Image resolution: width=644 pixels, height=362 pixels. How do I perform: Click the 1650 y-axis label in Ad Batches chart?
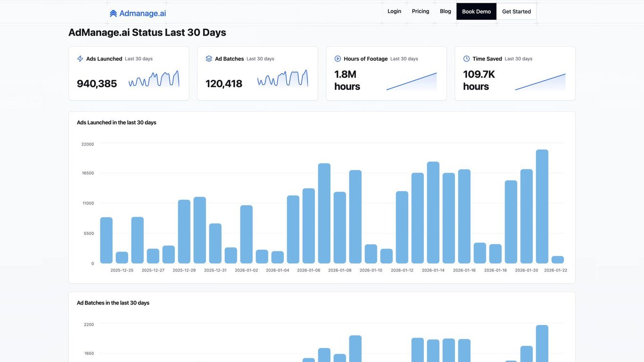89,354
